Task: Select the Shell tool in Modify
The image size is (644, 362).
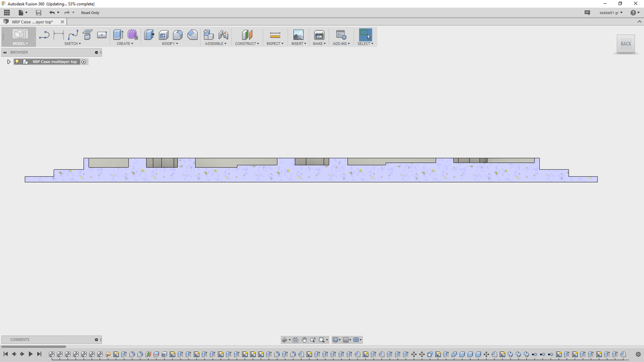Action: pos(164,35)
